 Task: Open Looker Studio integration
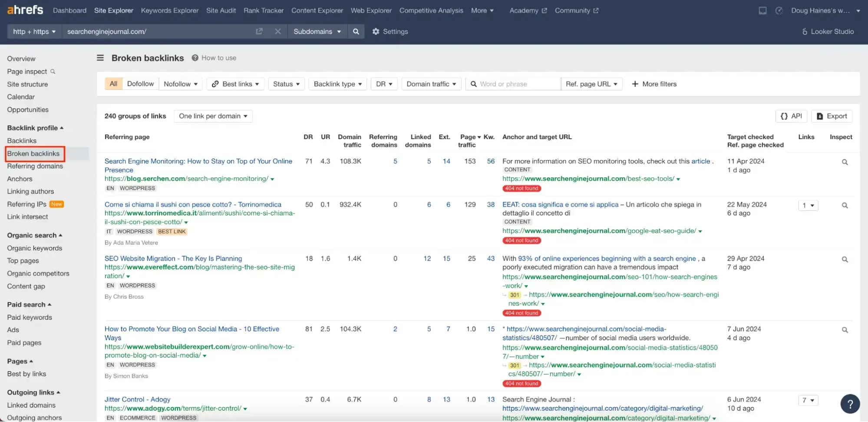coord(828,31)
